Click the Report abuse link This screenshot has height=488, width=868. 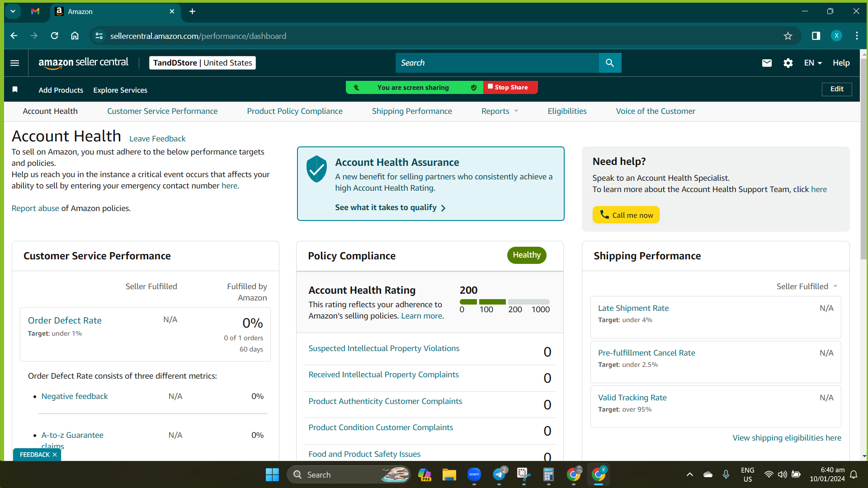[x=35, y=208]
